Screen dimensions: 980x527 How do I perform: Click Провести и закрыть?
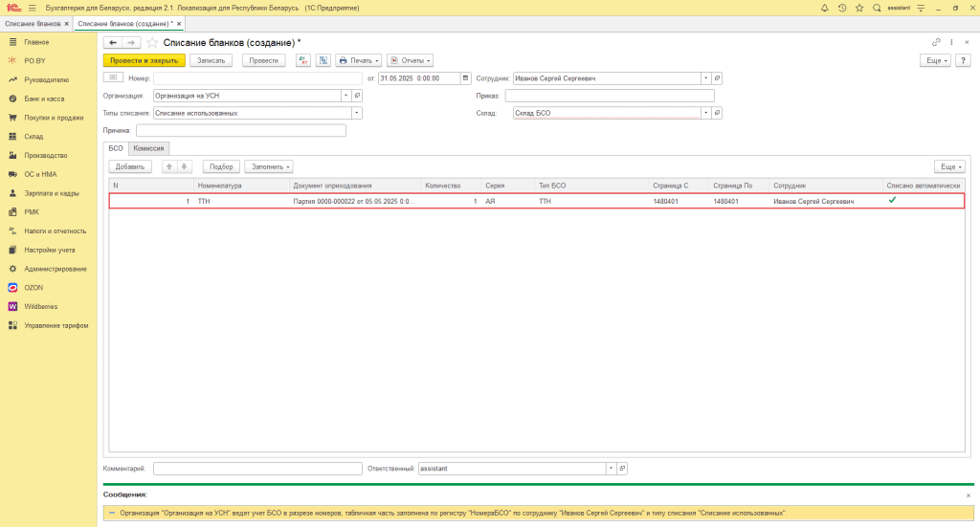145,60
